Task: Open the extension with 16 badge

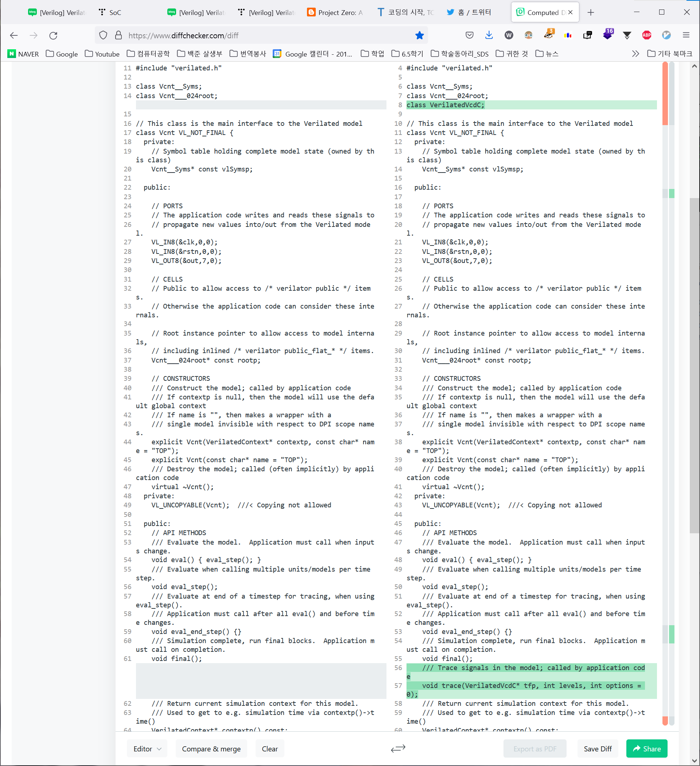Action: (x=608, y=34)
